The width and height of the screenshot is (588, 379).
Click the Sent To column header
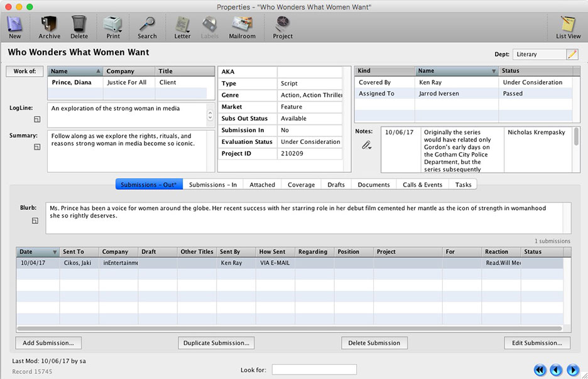click(79, 252)
